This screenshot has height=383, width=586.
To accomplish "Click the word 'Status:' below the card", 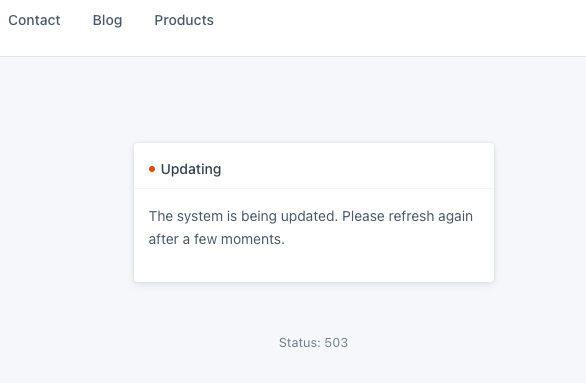I will coord(300,343).
